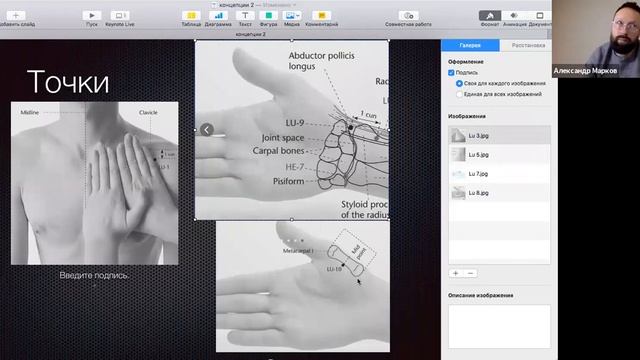Select the wrist LU-9 gallery image
640x360 pixels.
coord(292,130)
